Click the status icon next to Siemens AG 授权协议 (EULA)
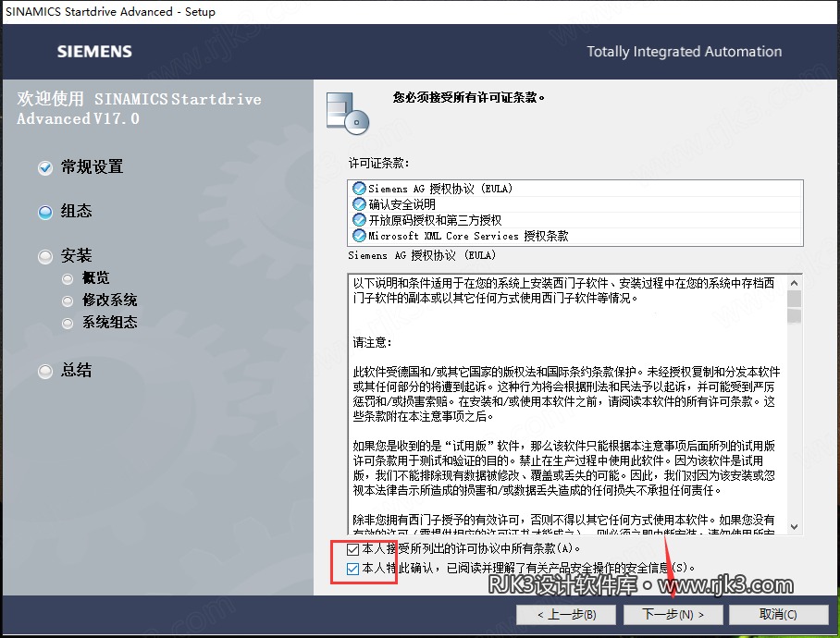This screenshot has height=638, width=840. point(359,189)
